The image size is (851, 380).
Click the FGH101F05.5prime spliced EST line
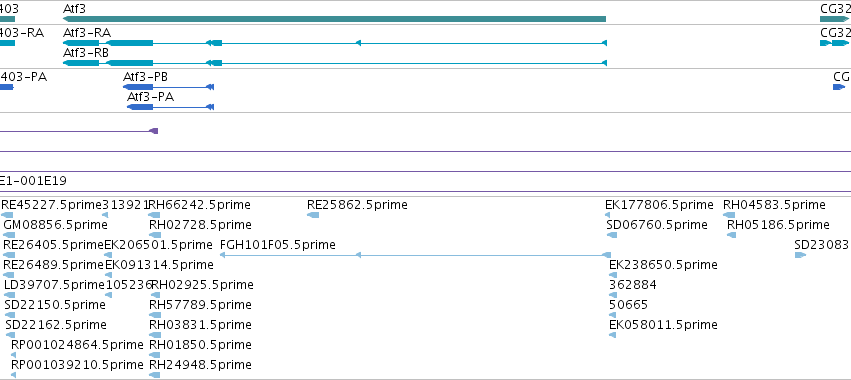point(415,255)
